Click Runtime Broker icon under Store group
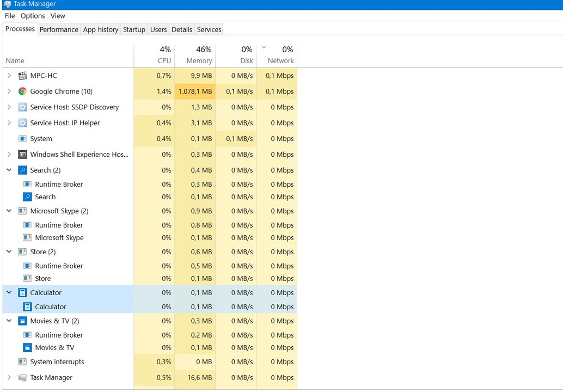563x392 pixels. [x=27, y=266]
